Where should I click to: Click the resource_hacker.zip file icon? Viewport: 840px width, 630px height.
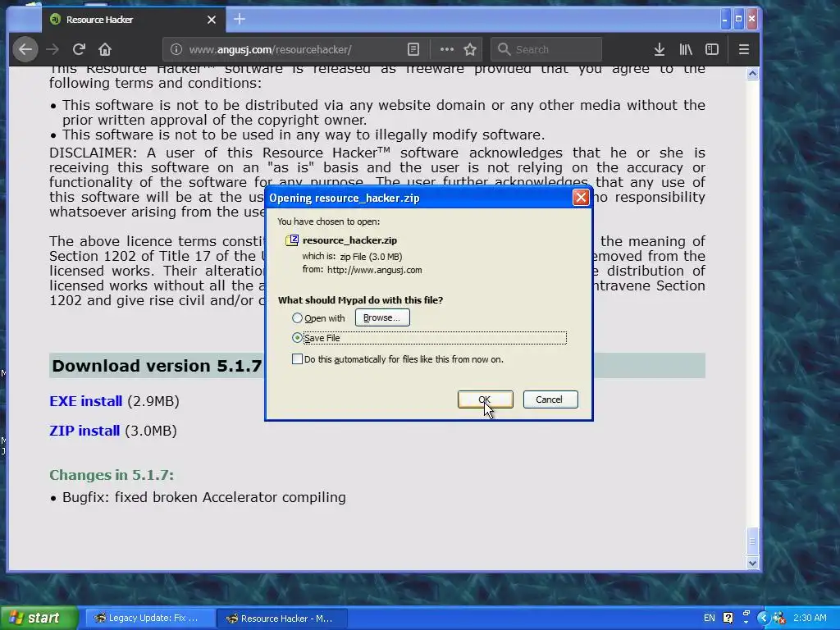click(x=292, y=240)
